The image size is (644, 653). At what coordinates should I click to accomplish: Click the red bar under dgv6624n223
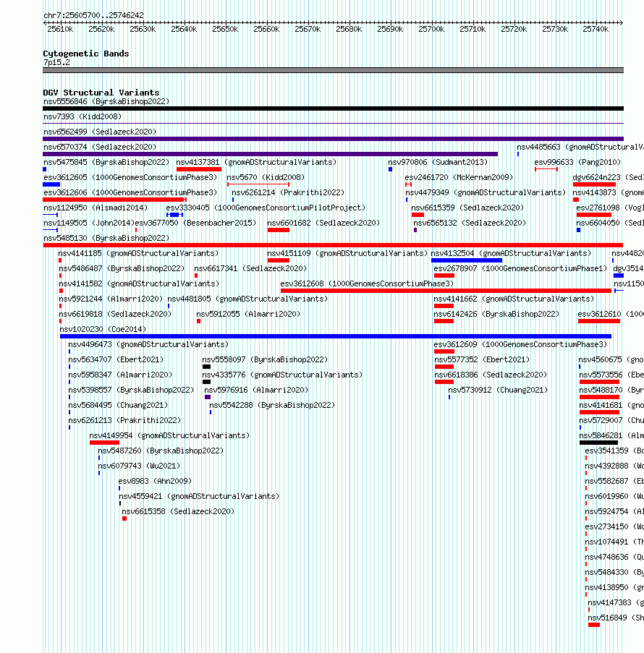(594, 184)
